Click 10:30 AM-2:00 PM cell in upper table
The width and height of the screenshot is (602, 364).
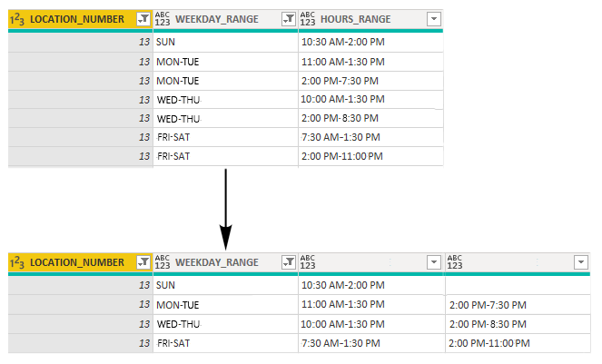(370, 42)
